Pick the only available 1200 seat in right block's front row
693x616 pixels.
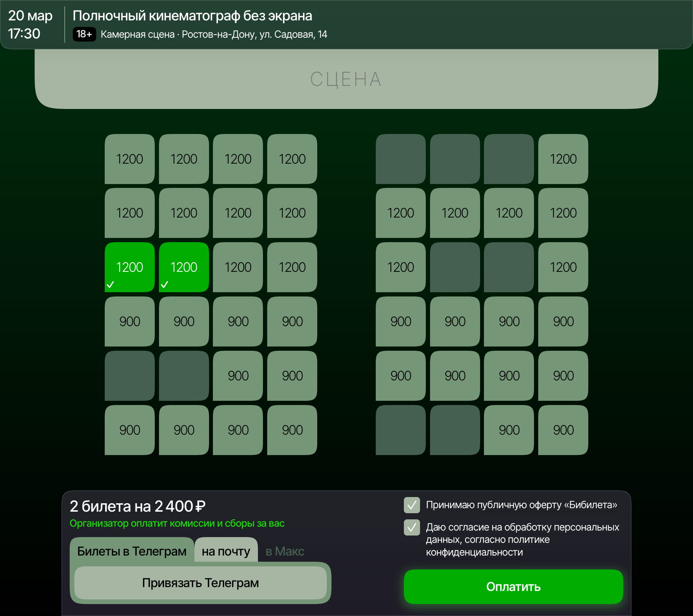(563, 159)
